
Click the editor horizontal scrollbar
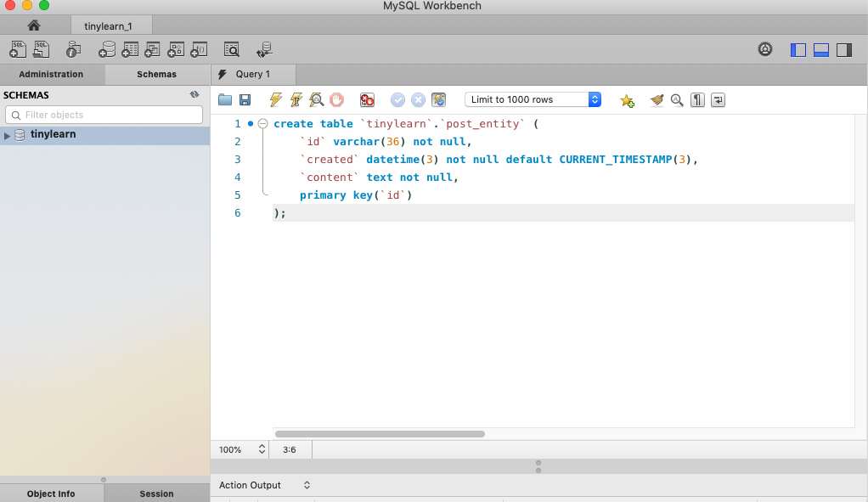380,434
